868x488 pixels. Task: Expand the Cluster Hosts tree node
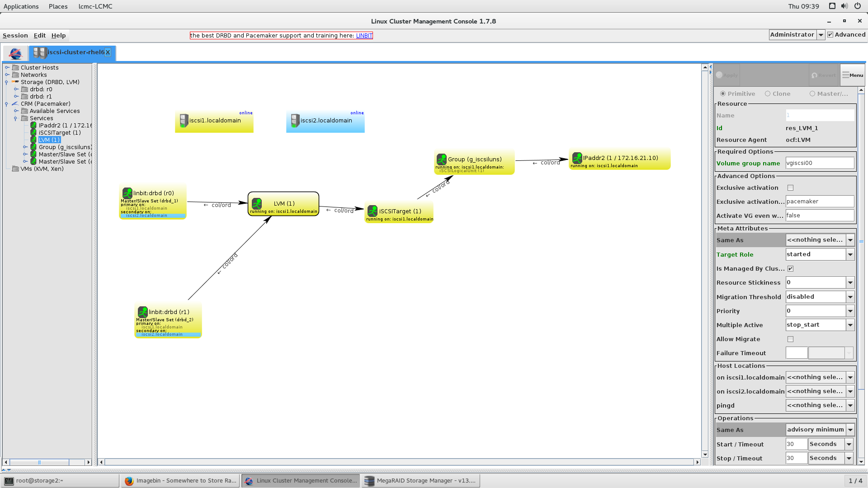(7, 67)
